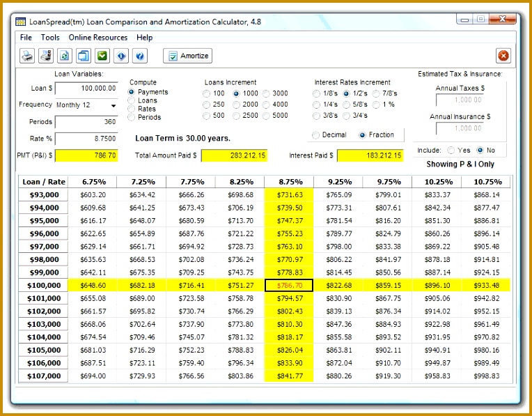Choose the 1/8's interest rate increment
The width and height of the screenshot is (532, 416).
317,93
